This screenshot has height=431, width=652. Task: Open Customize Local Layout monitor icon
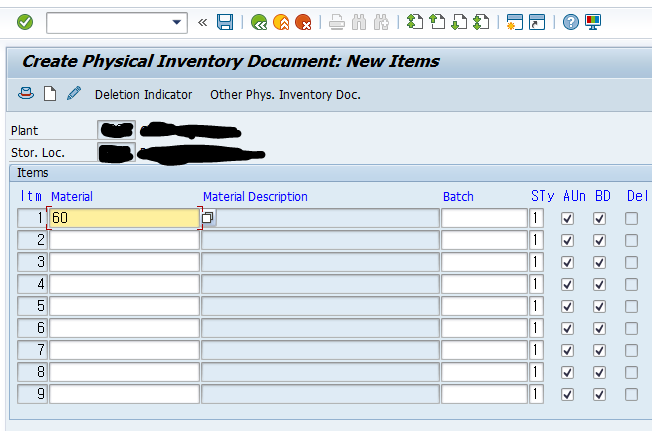593,22
